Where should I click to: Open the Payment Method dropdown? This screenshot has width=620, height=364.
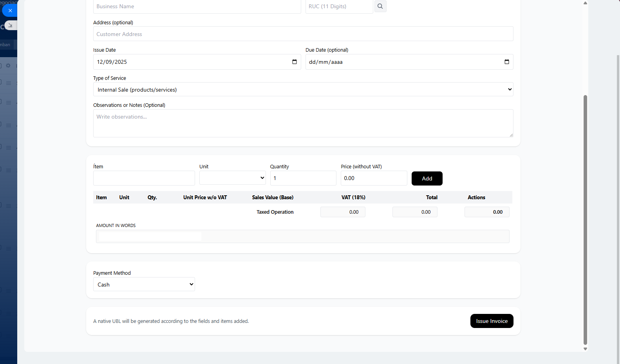click(144, 285)
